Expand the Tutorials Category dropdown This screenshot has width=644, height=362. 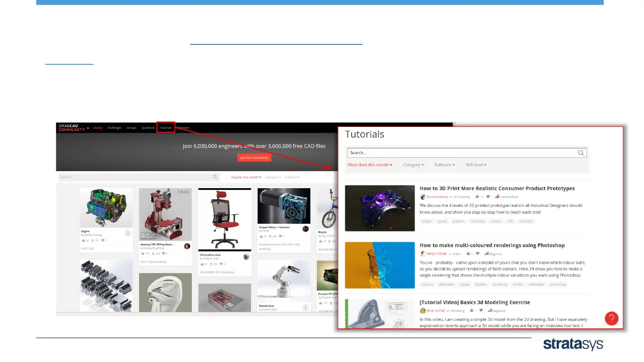(x=414, y=165)
